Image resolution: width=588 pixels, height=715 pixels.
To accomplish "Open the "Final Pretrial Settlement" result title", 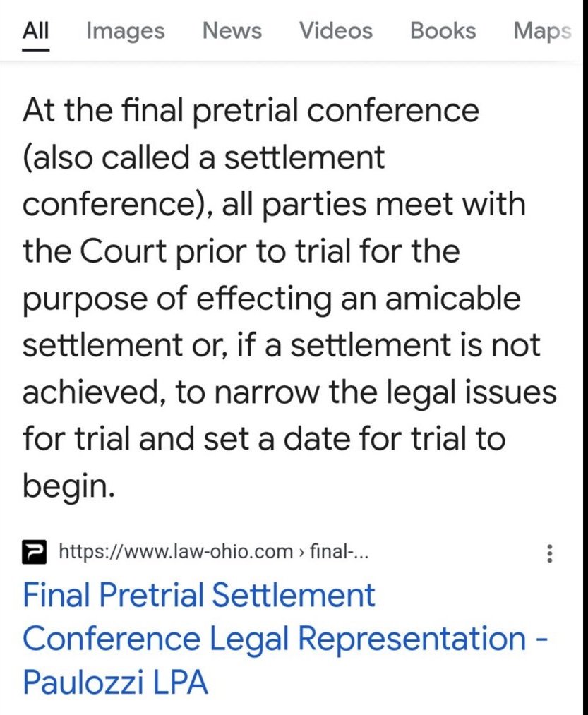I will [199, 595].
